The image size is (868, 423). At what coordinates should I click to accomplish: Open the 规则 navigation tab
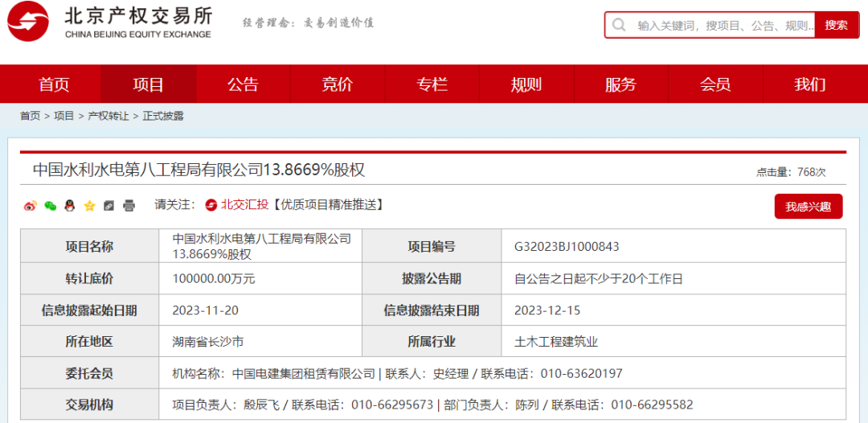coord(526,84)
